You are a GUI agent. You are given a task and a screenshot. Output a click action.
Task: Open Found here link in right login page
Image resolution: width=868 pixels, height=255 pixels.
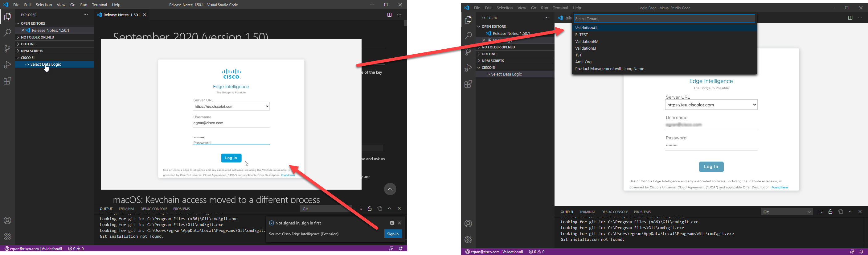point(779,187)
